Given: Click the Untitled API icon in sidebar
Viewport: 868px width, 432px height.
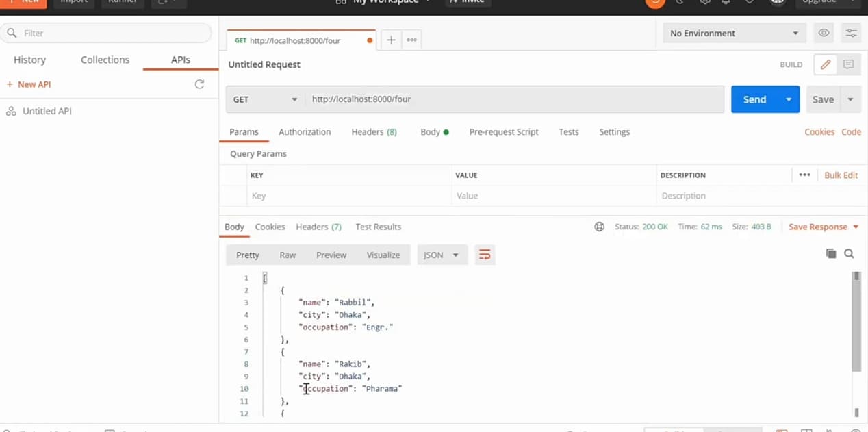Looking at the screenshot, I should [x=11, y=111].
